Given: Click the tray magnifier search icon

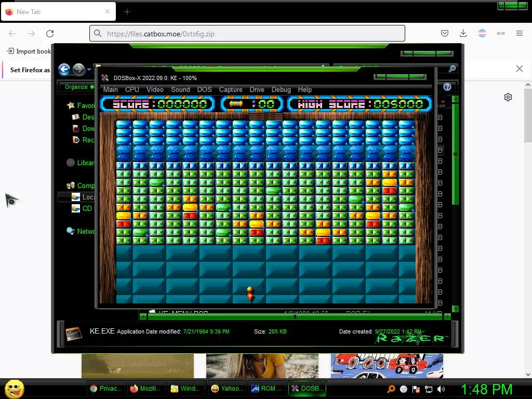Looking at the screenshot, I should coord(391,389).
